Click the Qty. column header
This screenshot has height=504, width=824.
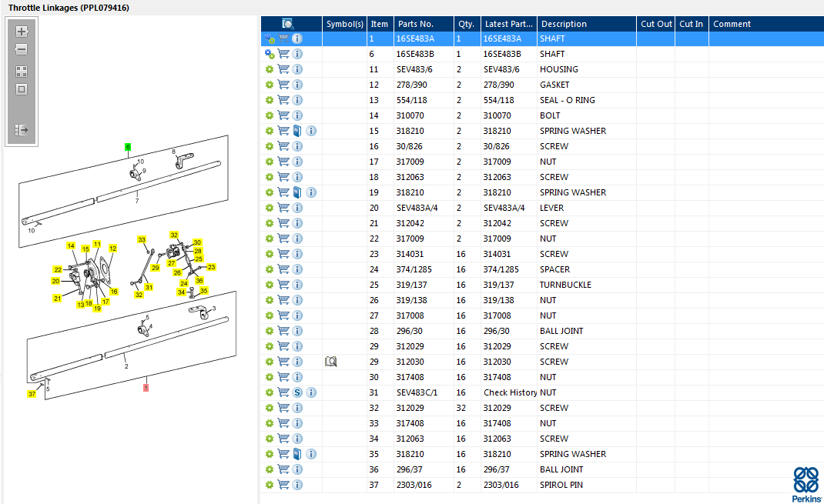(465, 24)
